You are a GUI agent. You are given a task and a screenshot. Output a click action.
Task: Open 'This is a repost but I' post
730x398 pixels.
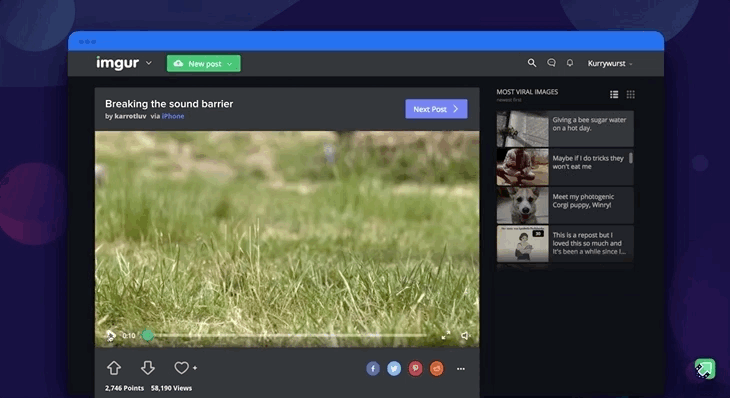(565, 243)
